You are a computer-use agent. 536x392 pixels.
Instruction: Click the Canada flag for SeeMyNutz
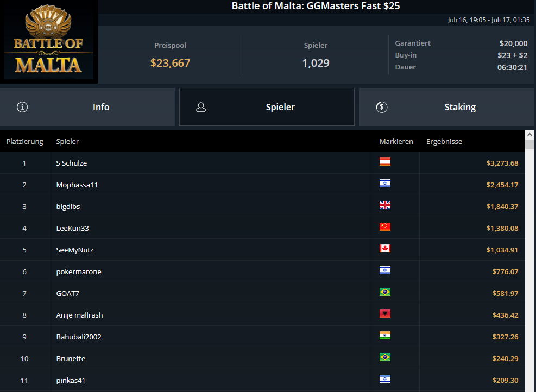point(385,249)
